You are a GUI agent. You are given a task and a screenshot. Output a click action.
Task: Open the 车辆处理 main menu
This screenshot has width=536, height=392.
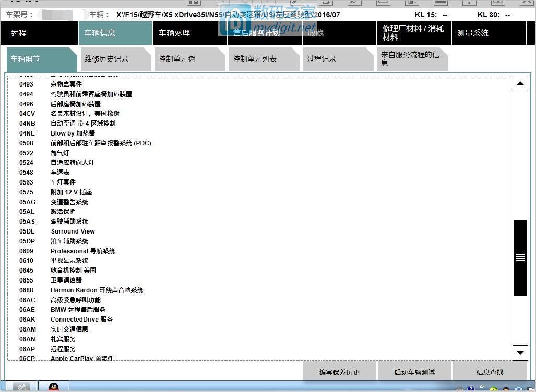pos(190,33)
